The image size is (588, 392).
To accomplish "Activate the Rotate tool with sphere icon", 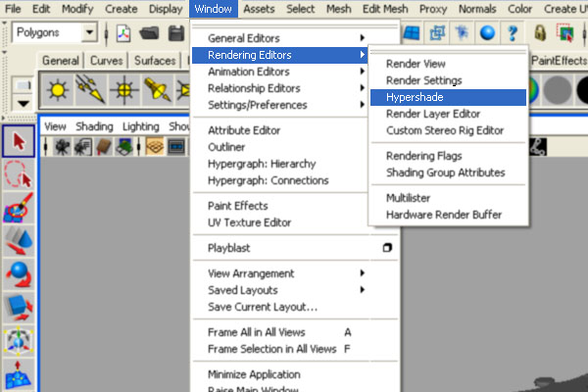I will click(19, 274).
